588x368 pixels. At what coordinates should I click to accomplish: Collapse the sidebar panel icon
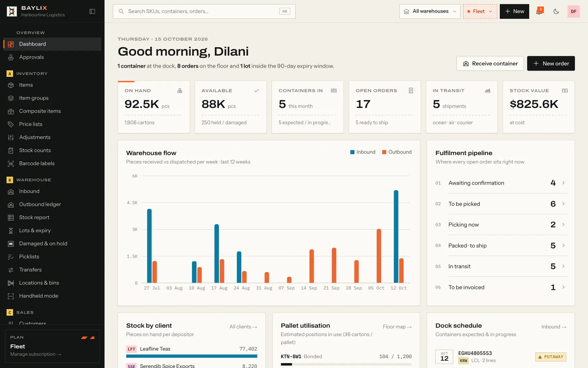pos(92,11)
